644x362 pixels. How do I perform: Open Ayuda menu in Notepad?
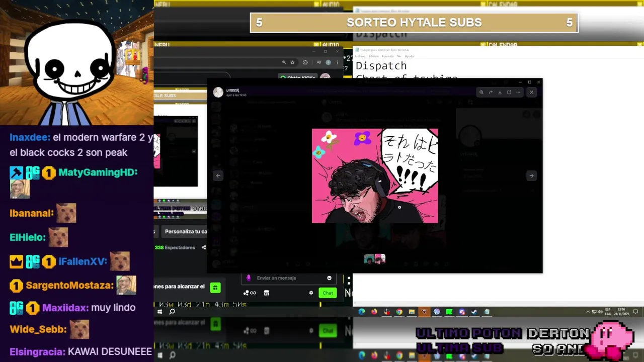point(409,56)
